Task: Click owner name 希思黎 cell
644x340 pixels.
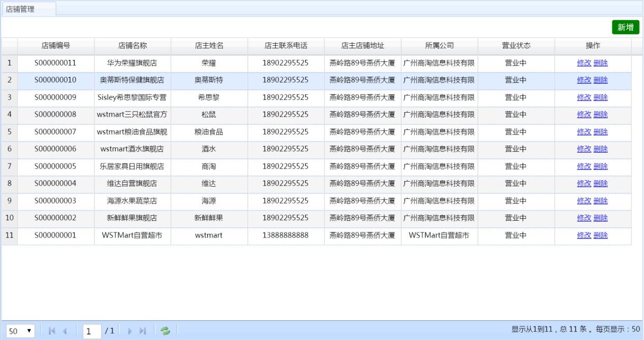Action: point(209,97)
